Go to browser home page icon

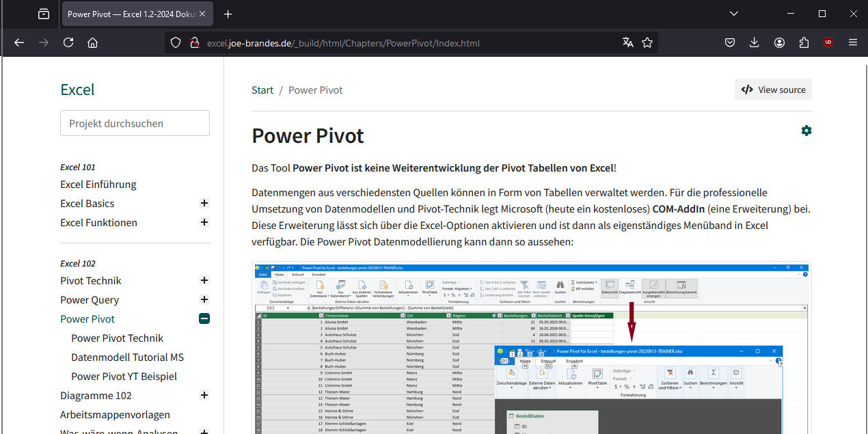click(x=93, y=42)
